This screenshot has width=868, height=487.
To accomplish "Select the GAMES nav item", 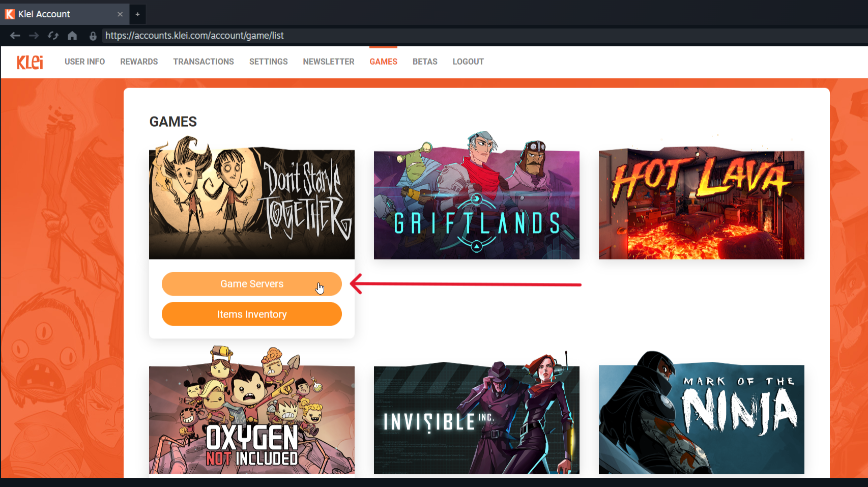I will tap(384, 62).
